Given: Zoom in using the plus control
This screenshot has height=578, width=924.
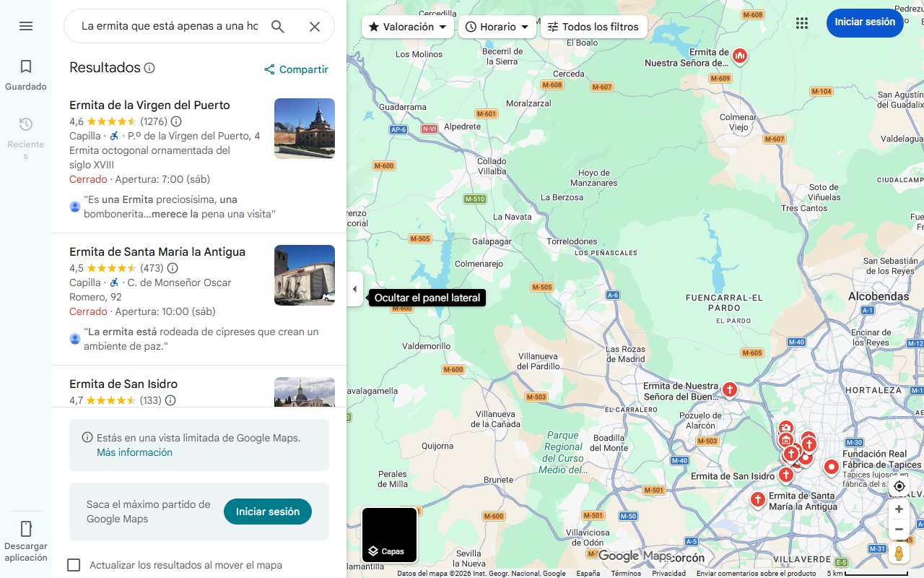Looking at the screenshot, I should (x=899, y=509).
